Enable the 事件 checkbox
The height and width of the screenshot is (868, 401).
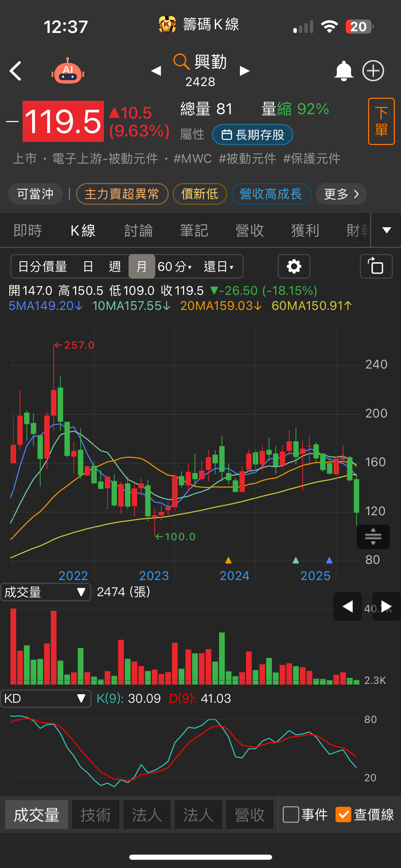click(x=291, y=815)
